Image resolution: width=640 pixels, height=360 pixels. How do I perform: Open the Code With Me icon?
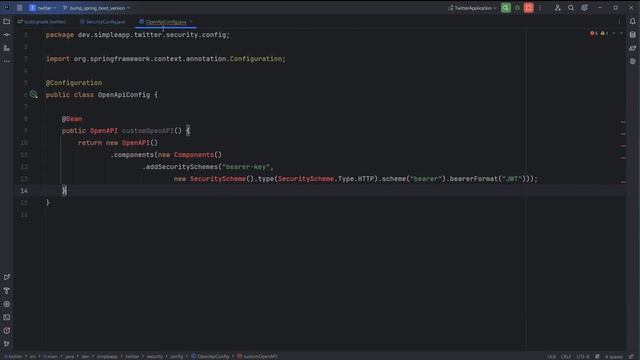(x=557, y=8)
